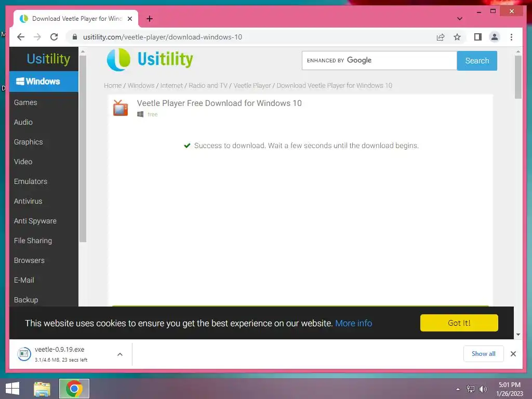Click the sidebar vertical scrollbar

click(83, 149)
